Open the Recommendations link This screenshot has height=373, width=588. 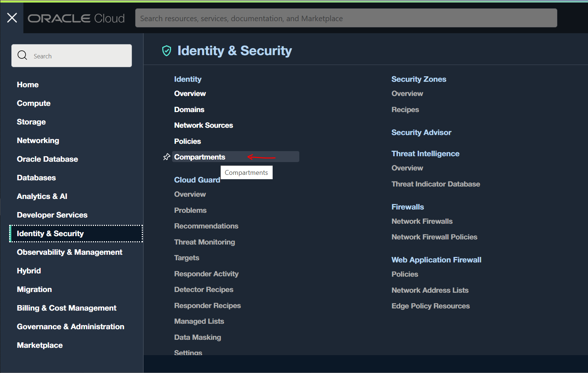tap(206, 226)
